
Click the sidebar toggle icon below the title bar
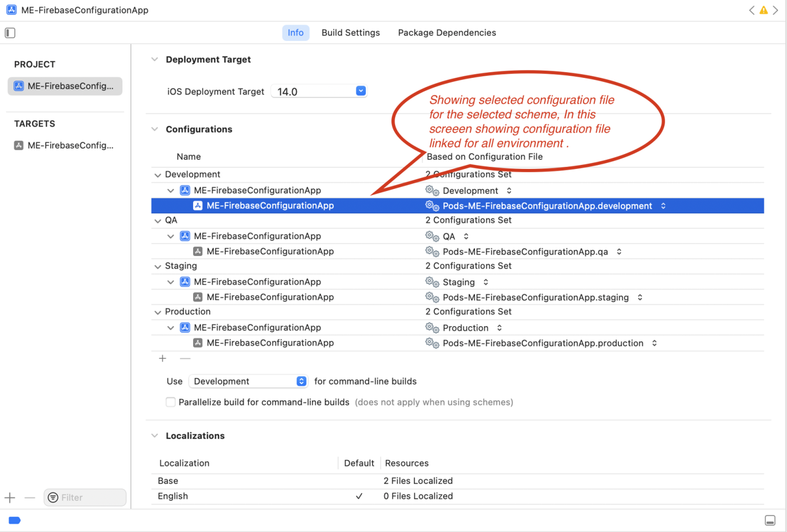pyautogui.click(x=10, y=32)
